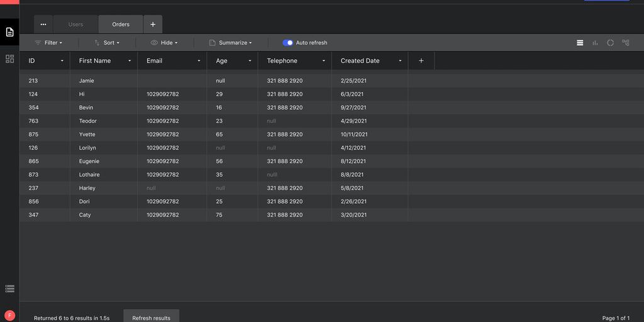Add a new column with plus icon
The image size is (644, 322).
pos(421,61)
